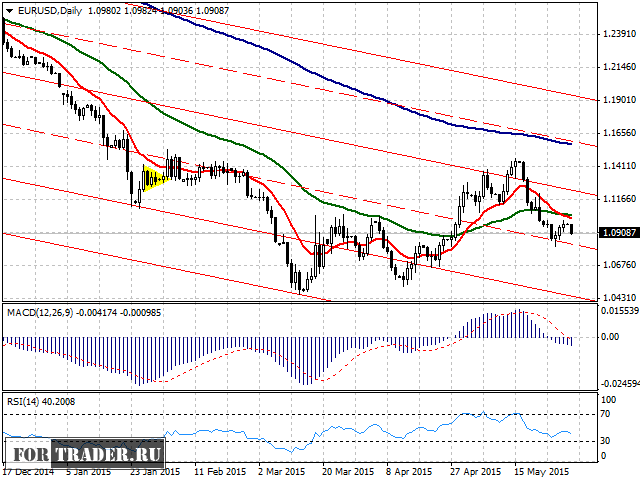This screenshot has height=480, width=640.
Task: Click the 1.16560 price axis label
Action: tap(619, 133)
